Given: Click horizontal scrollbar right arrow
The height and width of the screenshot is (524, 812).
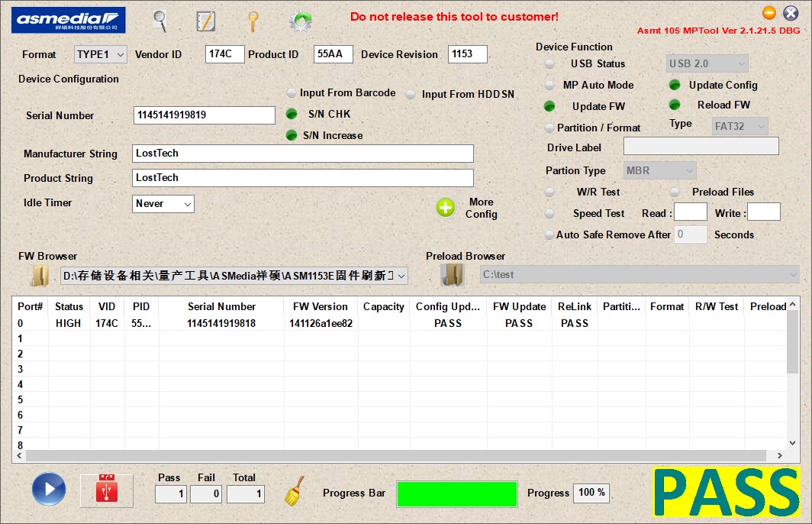Looking at the screenshot, I should (x=779, y=455).
